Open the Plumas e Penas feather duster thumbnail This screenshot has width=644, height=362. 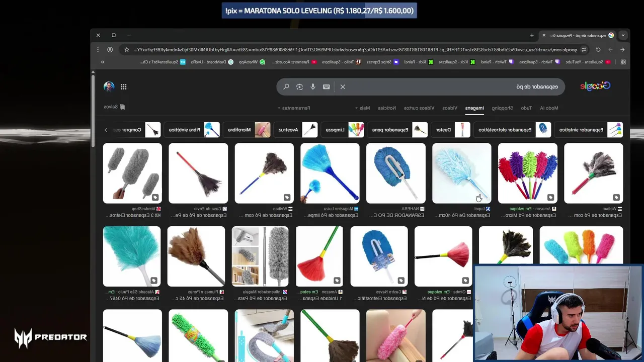pyautogui.click(x=196, y=256)
